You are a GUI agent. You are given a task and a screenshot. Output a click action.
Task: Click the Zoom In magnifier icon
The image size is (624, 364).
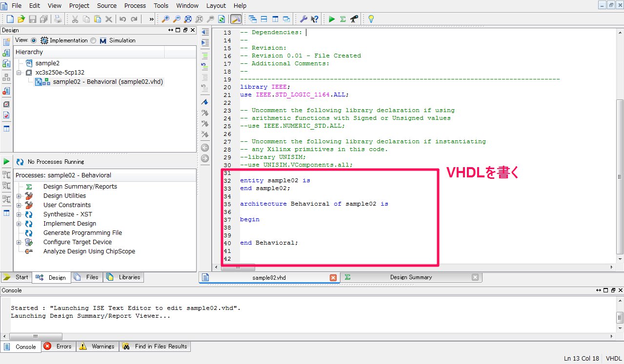165,19
